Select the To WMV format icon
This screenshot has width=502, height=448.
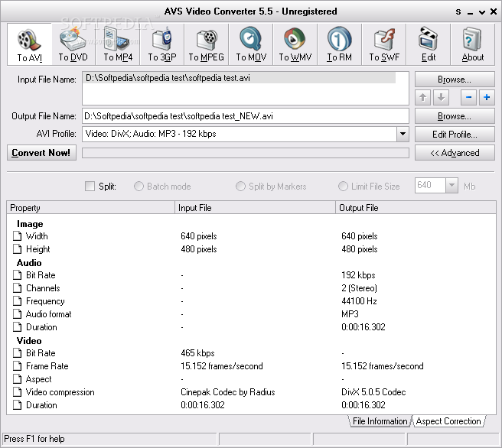pyautogui.click(x=295, y=44)
